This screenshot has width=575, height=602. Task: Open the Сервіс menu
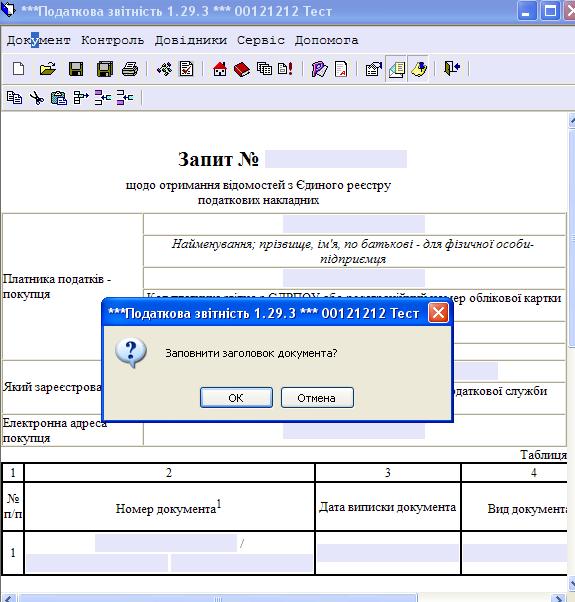261,40
